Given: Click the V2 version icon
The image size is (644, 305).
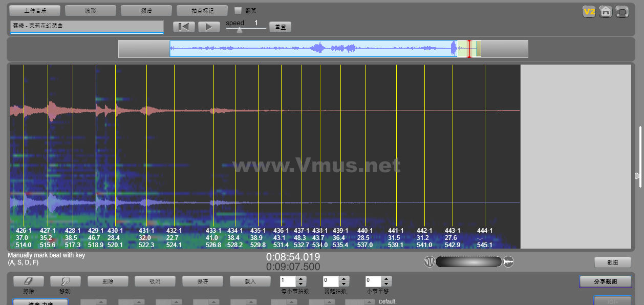Looking at the screenshot, I should point(589,11).
